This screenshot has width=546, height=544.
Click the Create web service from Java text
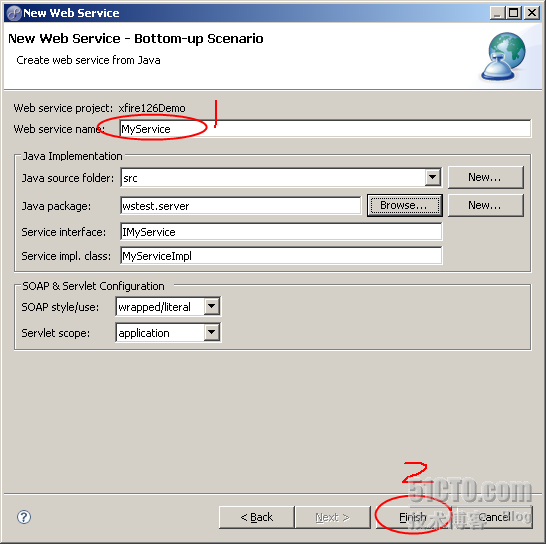[88, 60]
